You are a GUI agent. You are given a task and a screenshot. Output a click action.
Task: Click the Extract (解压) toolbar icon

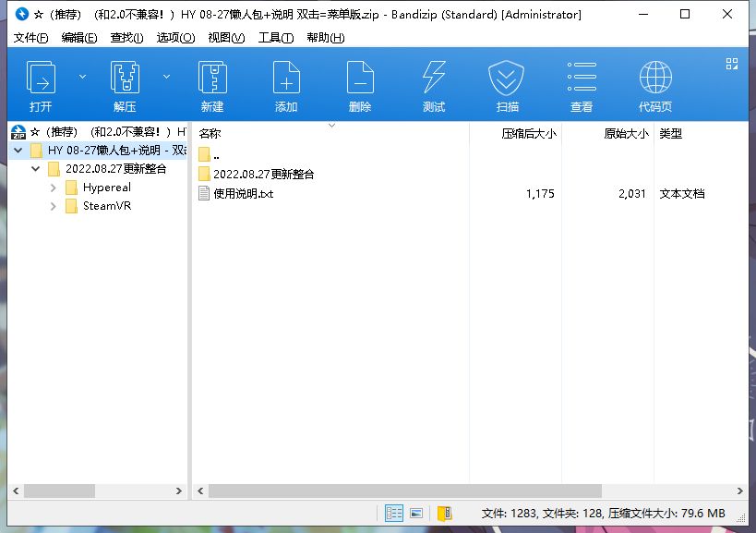click(125, 86)
